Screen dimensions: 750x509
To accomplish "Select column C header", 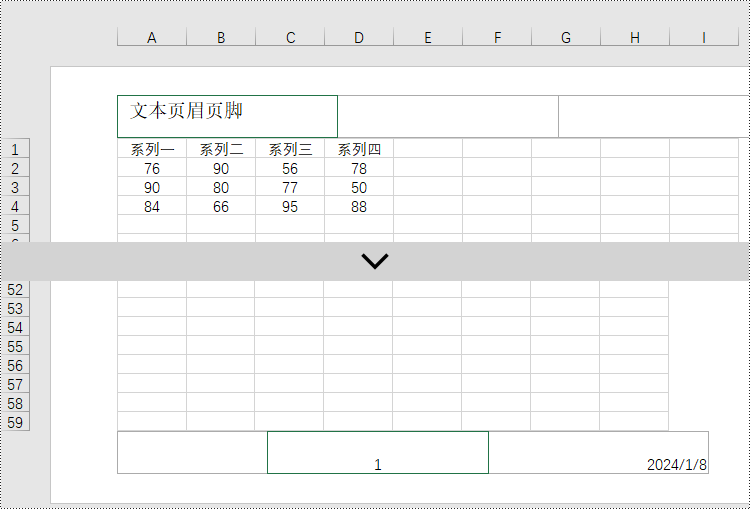I will pos(290,37).
